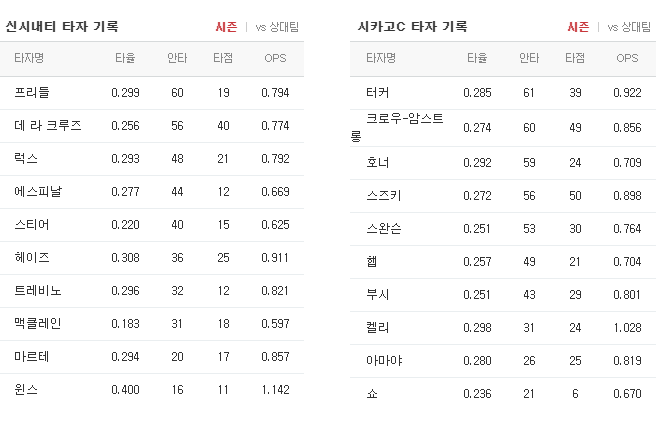Viewport: 657px width, 426px height.
Task: Select 시즌 tab in 시카고C batter records
Action: click(x=578, y=27)
